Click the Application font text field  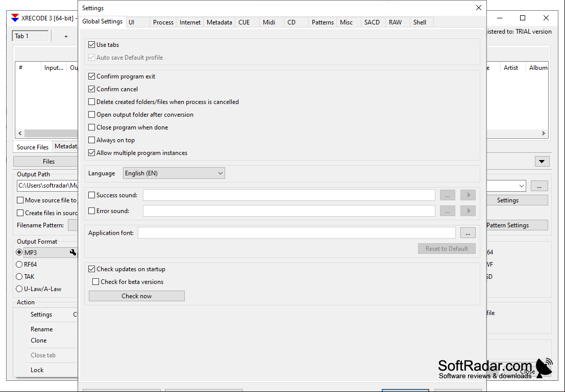coord(297,233)
